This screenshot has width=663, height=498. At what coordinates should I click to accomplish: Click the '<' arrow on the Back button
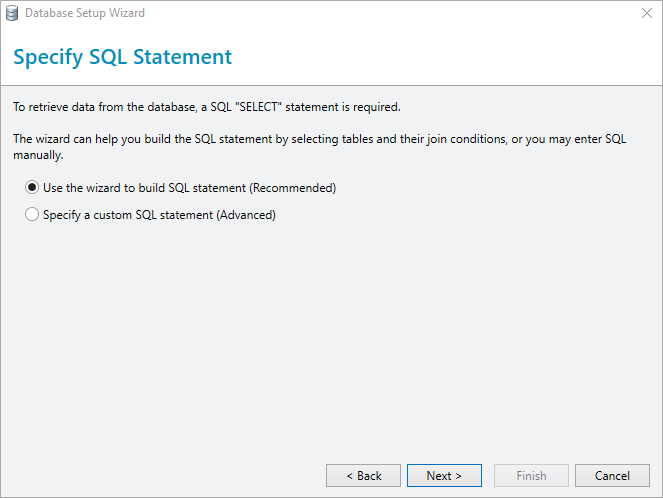[350, 476]
